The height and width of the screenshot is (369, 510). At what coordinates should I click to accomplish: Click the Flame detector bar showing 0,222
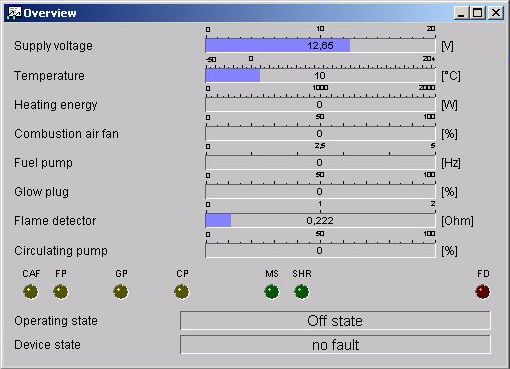coord(320,221)
